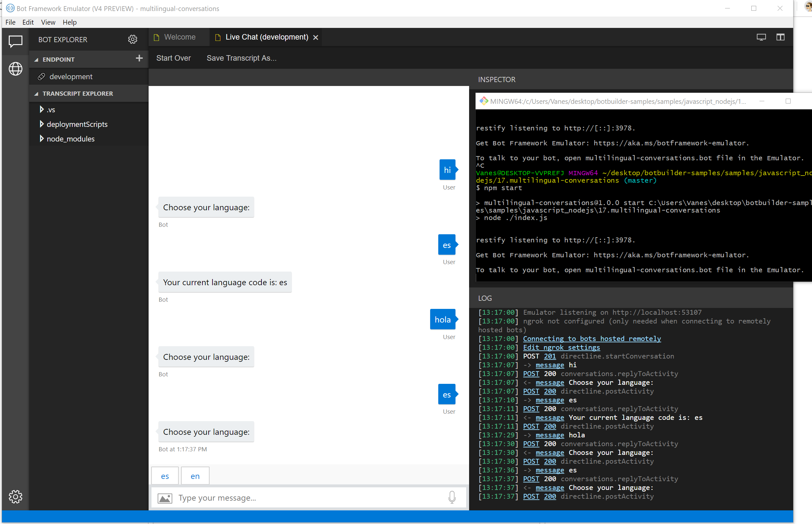Switch to the Welcome tab
The height and width of the screenshot is (524, 812).
pos(179,37)
